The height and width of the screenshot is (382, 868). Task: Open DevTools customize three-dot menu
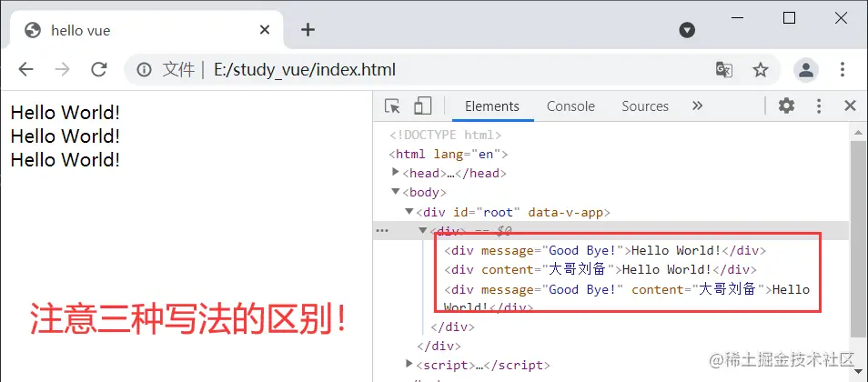[x=819, y=106]
